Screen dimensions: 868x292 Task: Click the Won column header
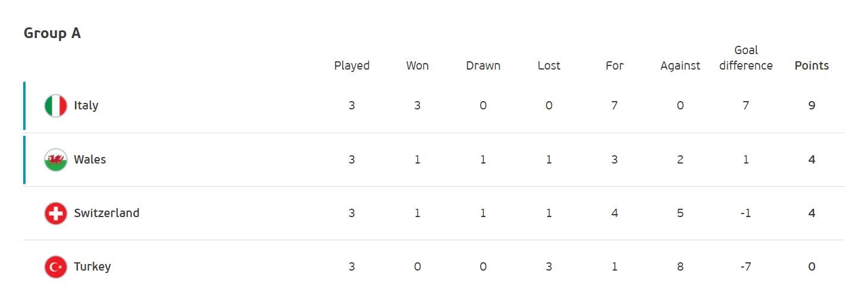click(418, 66)
